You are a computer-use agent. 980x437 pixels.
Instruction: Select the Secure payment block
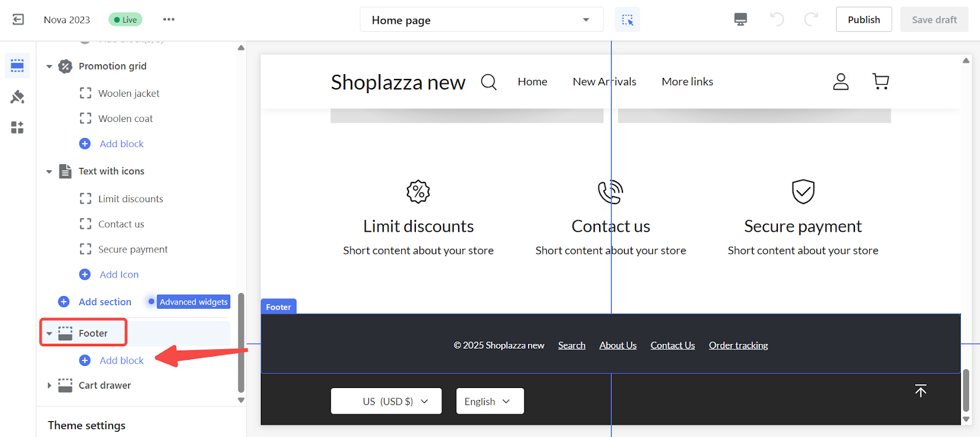click(x=133, y=249)
